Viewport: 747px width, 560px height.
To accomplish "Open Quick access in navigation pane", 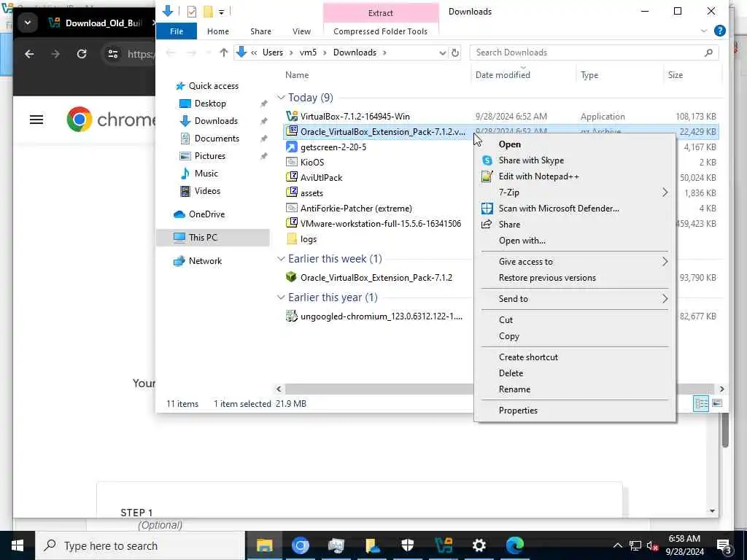I will tap(213, 86).
